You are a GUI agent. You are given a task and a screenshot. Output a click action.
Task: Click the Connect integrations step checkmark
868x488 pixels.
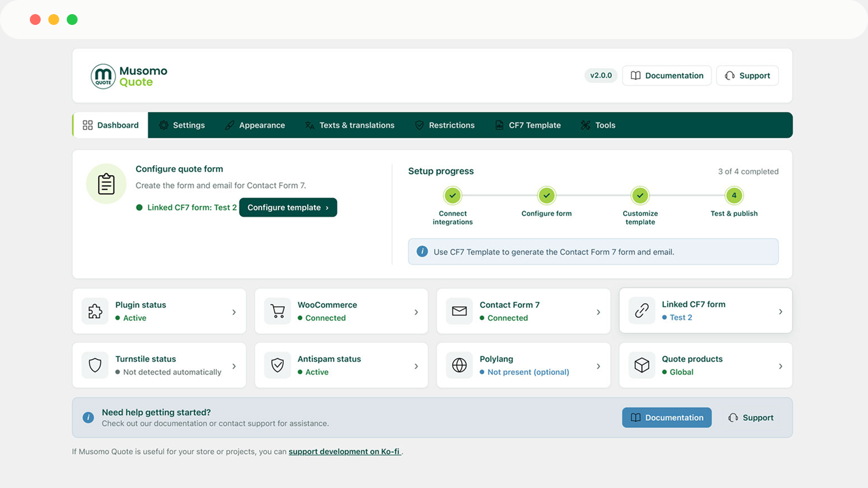point(452,196)
